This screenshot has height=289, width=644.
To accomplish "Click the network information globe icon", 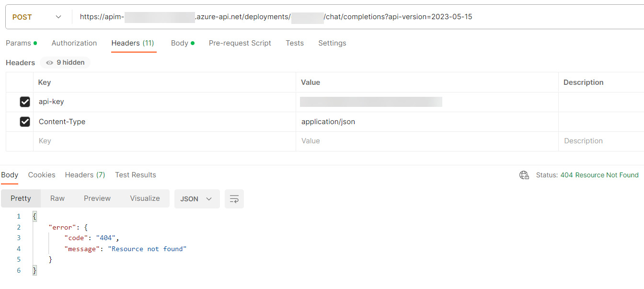I will (524, 175).
